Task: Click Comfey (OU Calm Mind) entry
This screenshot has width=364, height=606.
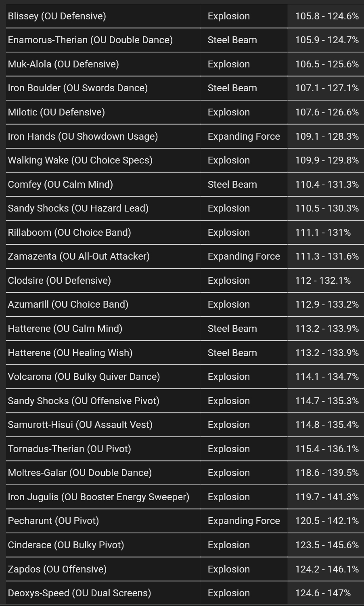Action: [185, 184]
